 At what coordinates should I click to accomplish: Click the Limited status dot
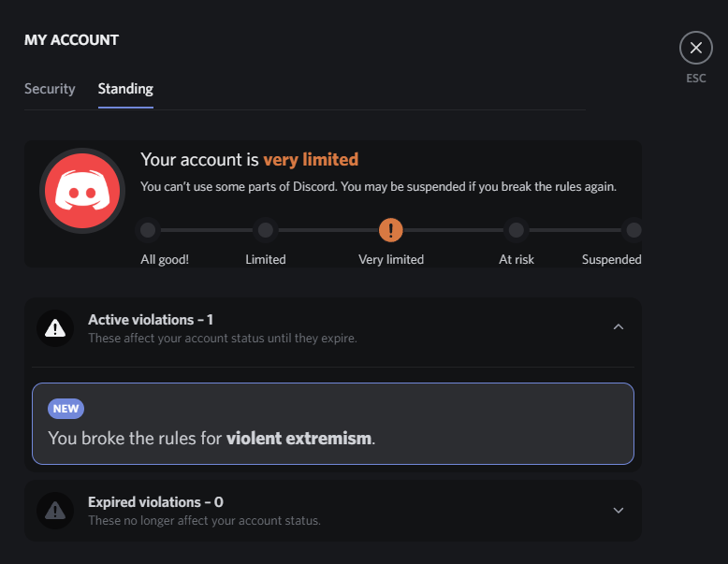pos(266,230)
